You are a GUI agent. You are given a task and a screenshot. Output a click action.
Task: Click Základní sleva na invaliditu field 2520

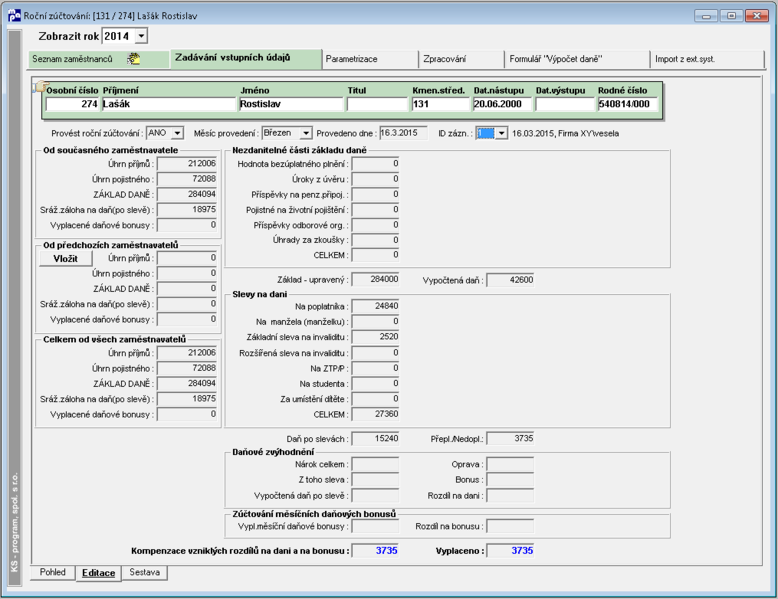tap(375, 337)
